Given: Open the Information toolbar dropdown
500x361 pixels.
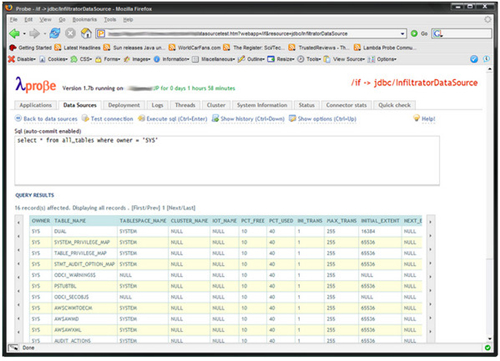Looking at the screenshot, I should pos(172,59).
